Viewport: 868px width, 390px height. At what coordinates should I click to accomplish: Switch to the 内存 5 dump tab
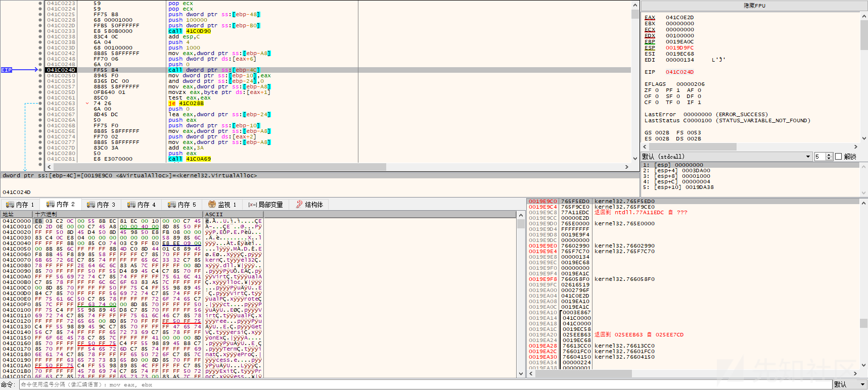(x=182, y=205)
